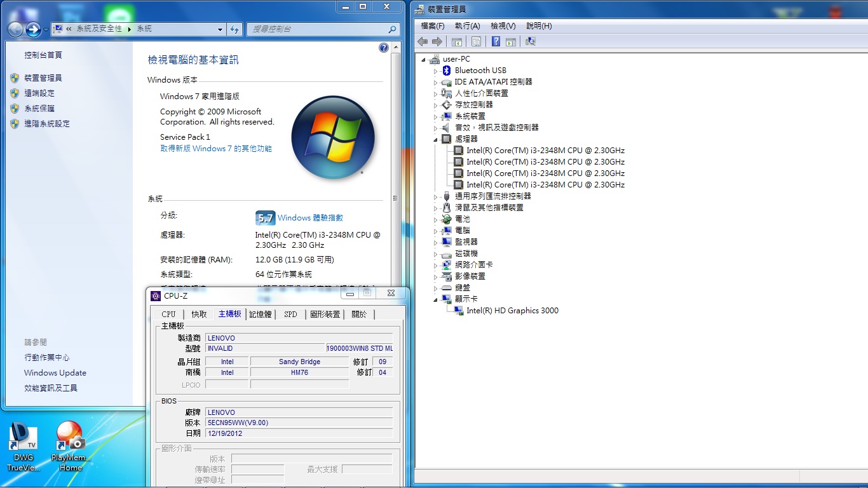Image resolution: width=868 pixels, height=488 pixels.
Task: Switch to the 圖形裝置 tab in CPU-Z
Action: pyautogui.click(x=325, y=315)
